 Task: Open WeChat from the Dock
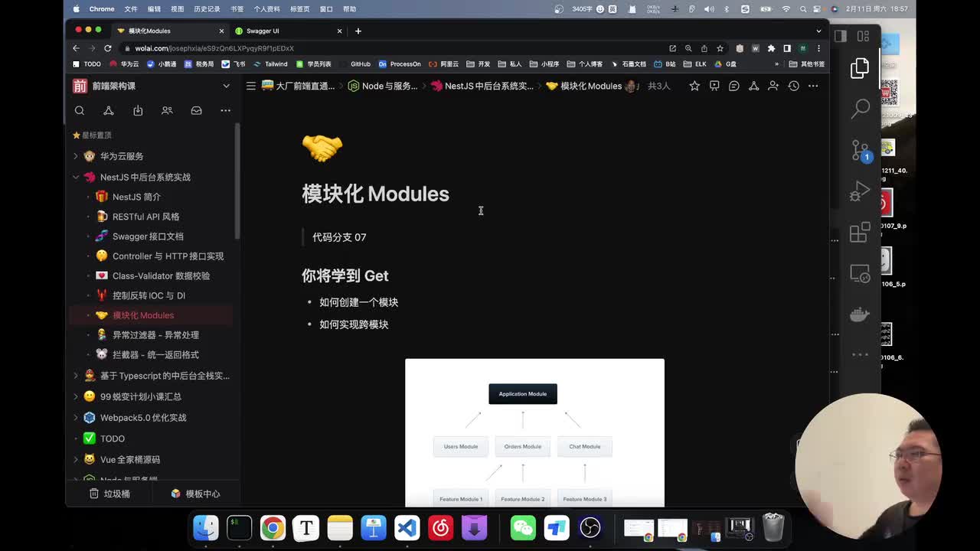[523, 528]
